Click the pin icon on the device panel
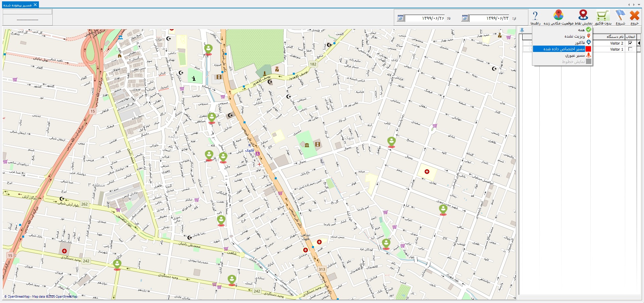The width and height of the screenshot is (644, 303). 522,30
